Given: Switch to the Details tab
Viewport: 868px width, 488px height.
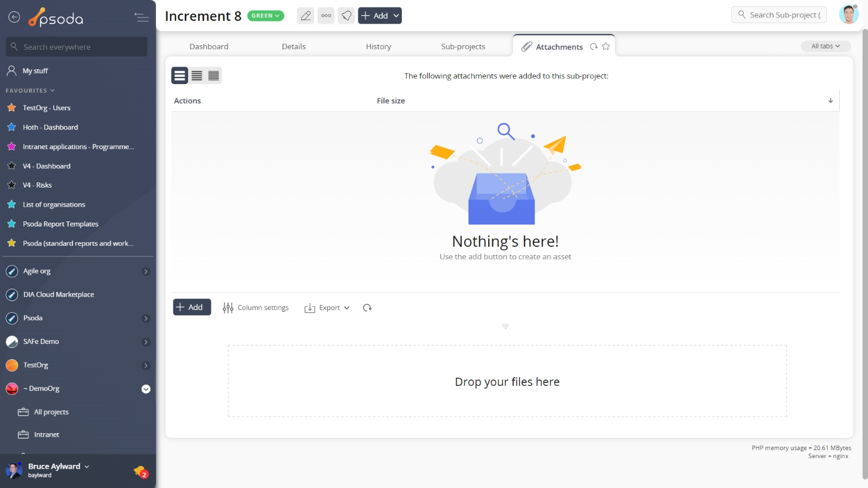Looking at the screenshot, I should (x=294, y=46).
